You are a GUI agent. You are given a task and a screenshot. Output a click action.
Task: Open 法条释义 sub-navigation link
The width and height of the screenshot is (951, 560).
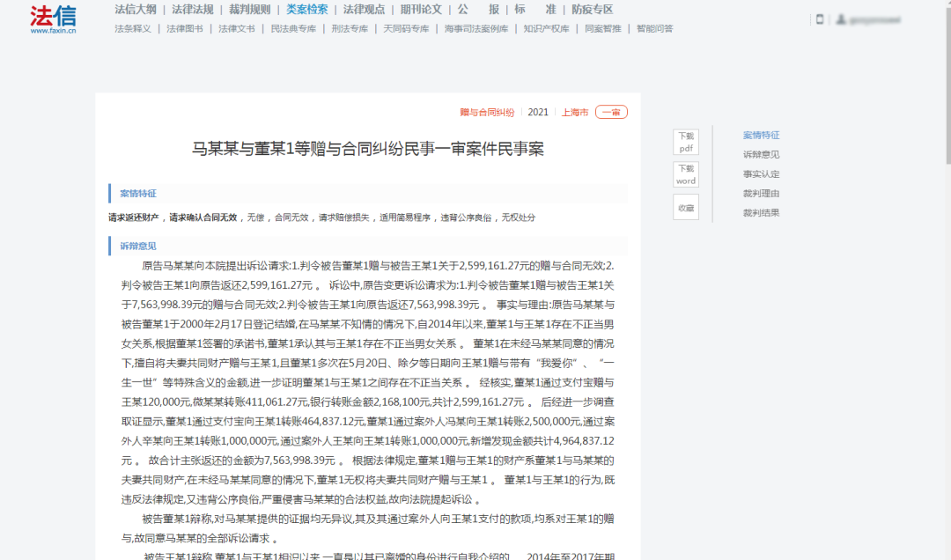point(133,28)
